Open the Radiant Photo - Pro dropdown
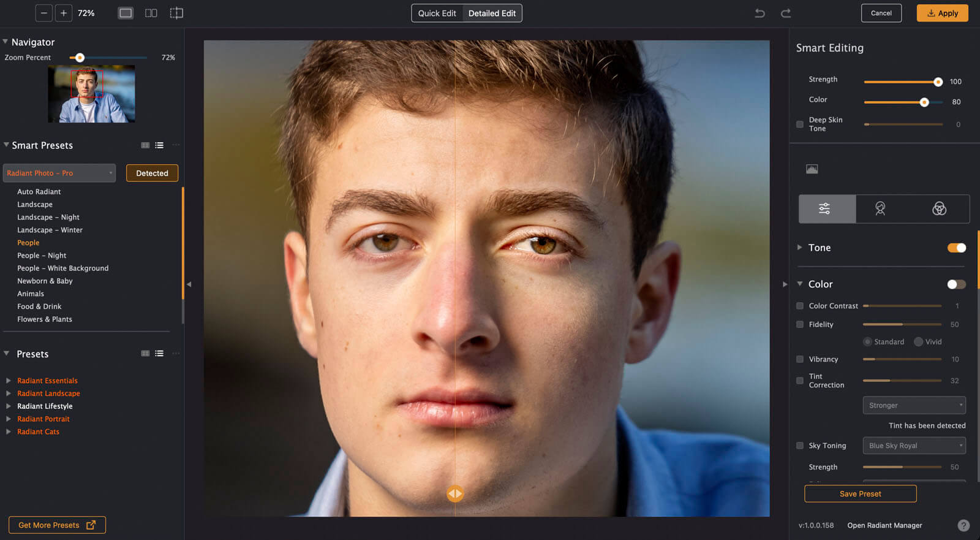Viewport: 980px width, 540px height. 59,173
